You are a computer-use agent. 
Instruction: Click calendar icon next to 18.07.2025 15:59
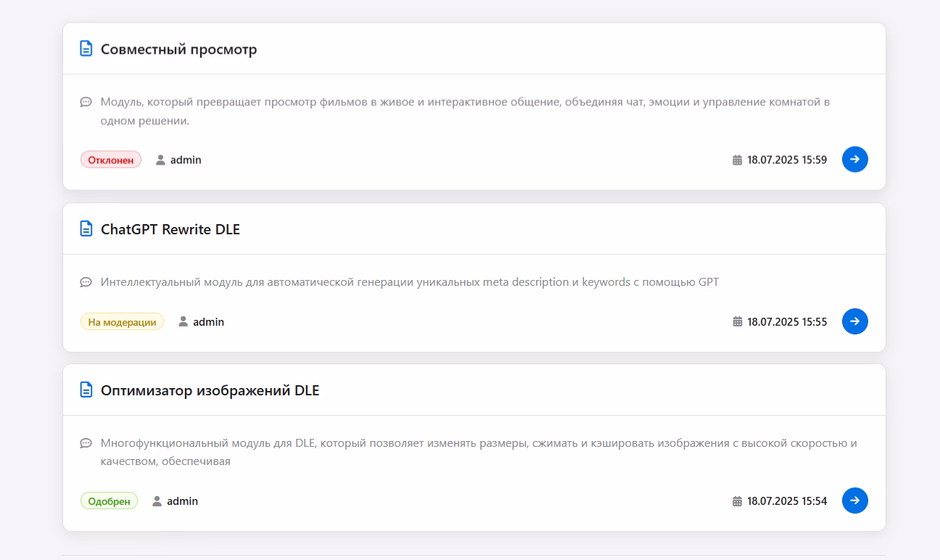[738, 160]
